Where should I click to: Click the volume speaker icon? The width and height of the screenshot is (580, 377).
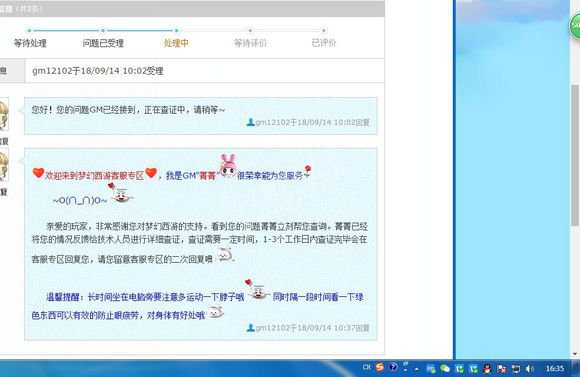(530, 369)
